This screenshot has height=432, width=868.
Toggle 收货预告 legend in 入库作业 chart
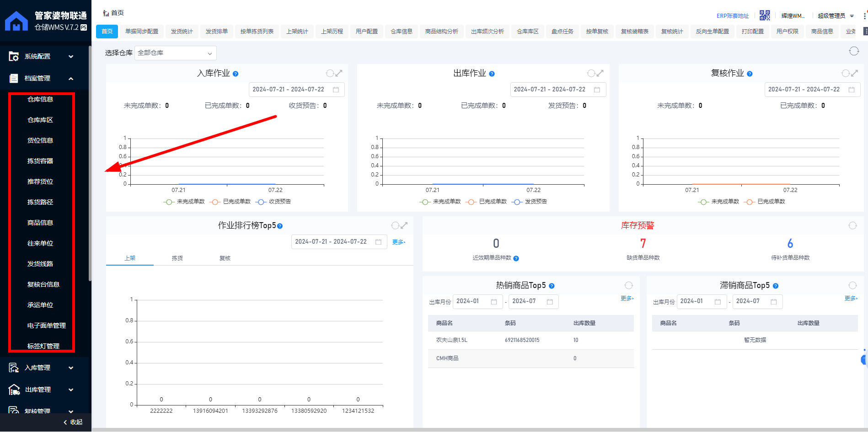[273, 202]
